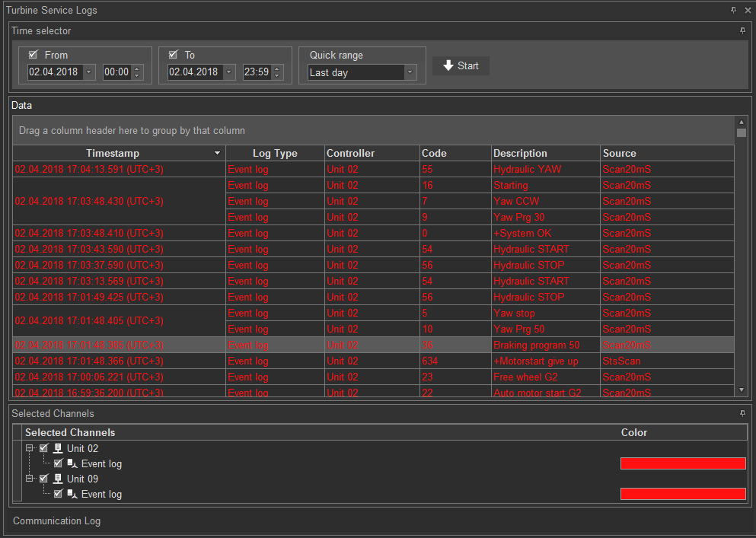The image size is (756, 538).
Task: Pin the Selected Channels panel
Action: point(742,413)
